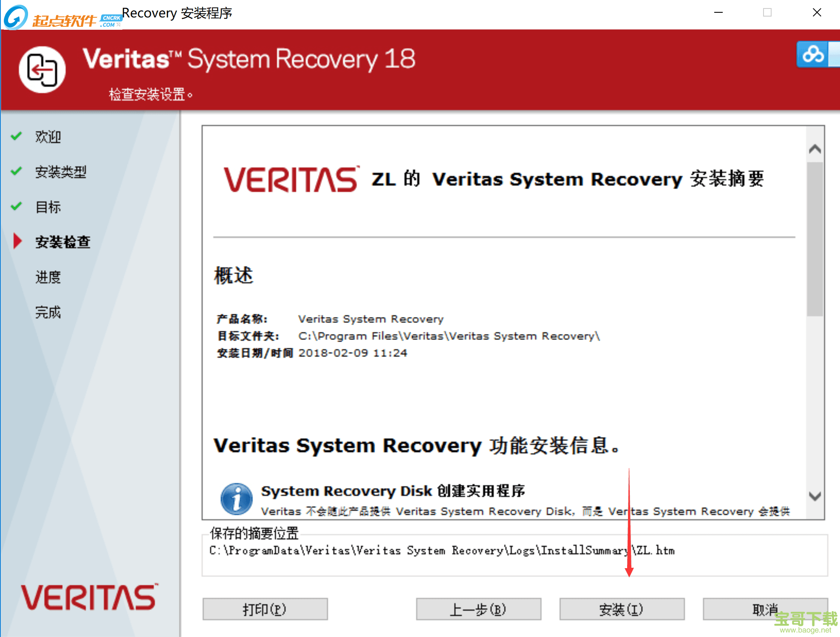Click the target folder path C:\Program Files\Veritas

pyautogui.click(x=449, y=336)
